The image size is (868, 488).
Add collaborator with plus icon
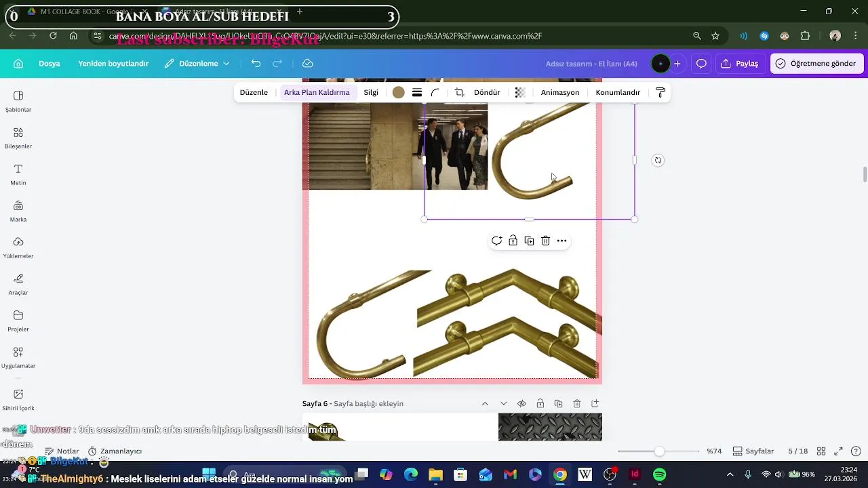point(677,64)
